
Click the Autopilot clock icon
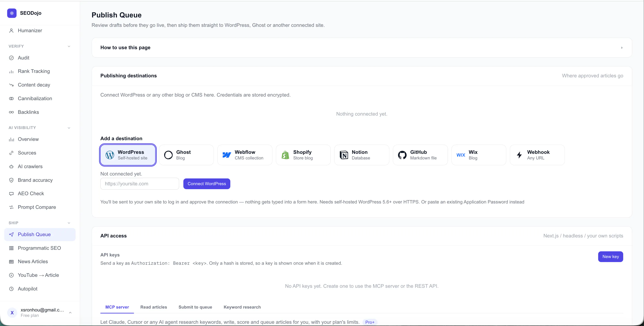[11, 289]
